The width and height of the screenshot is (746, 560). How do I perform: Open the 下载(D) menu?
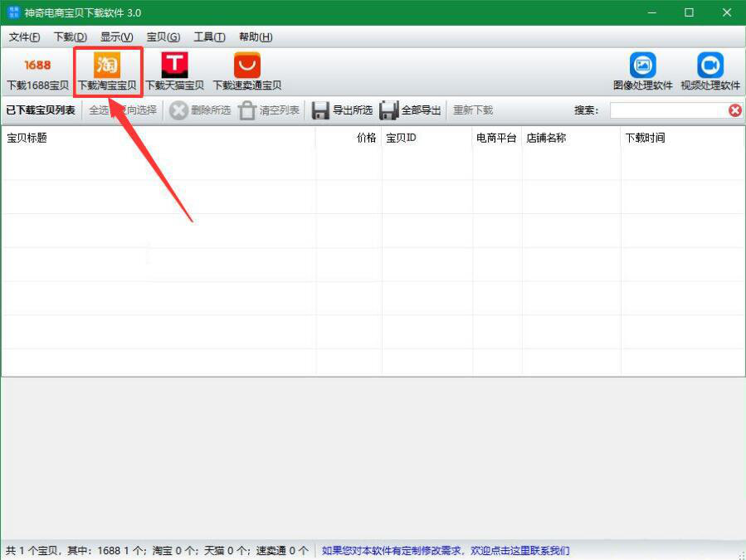[x=70, y=37]
